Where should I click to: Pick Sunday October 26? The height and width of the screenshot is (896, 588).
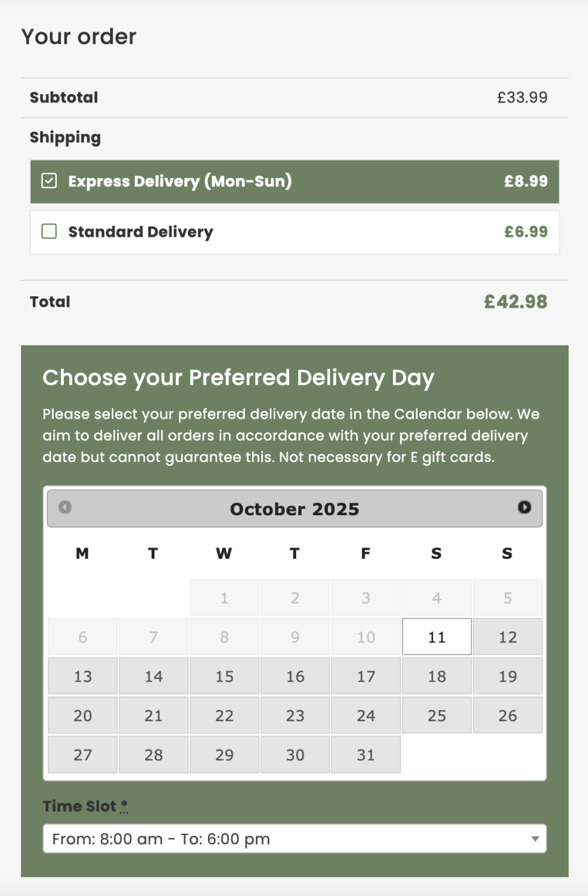[x=507, y=716]
